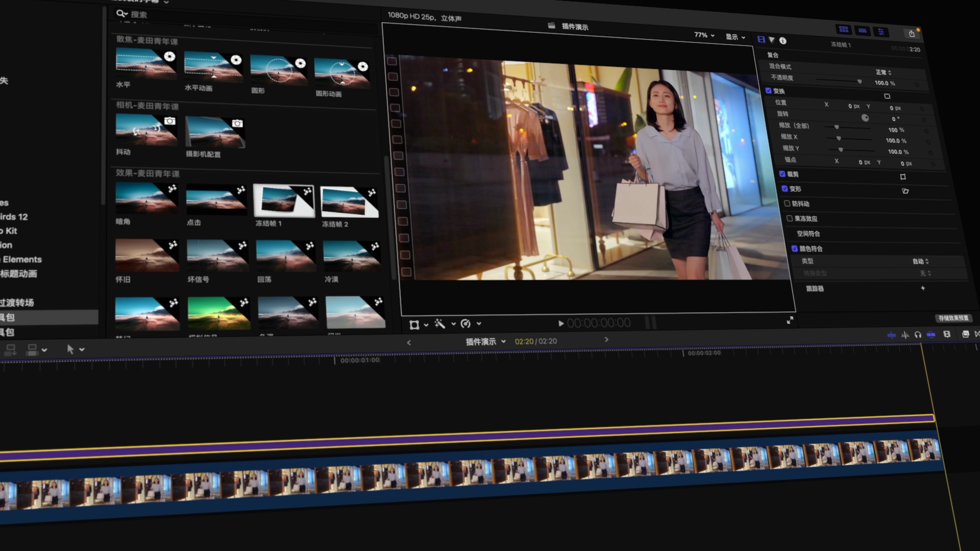Viewport: 980px width, 551px height.
Task: Select the 怀旧 effect thumbnail
Action: coord(147,255)
